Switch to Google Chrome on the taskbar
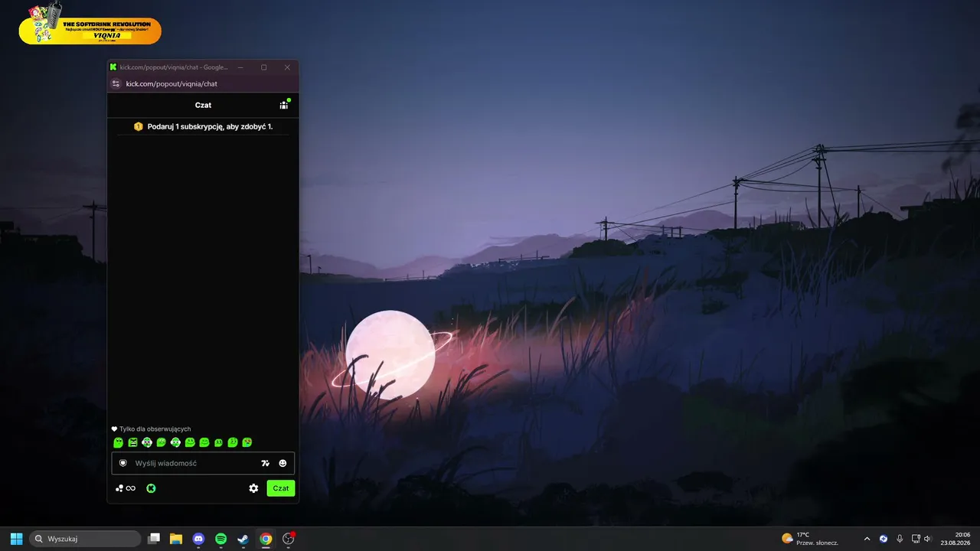 point(266,539)
